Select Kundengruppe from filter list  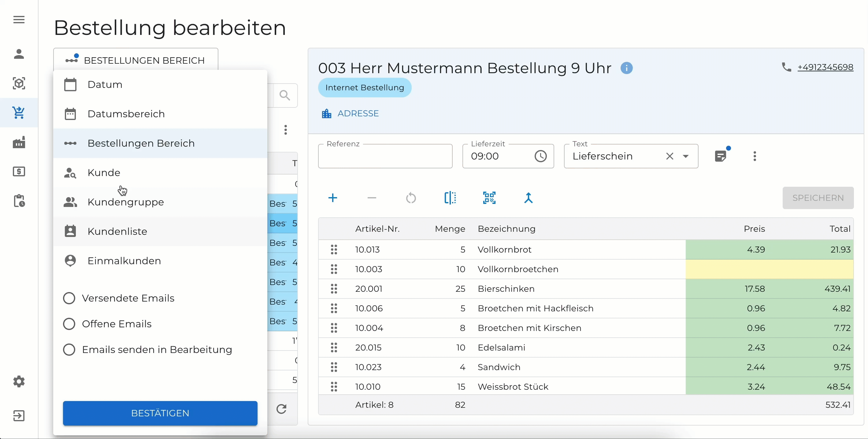[x=126, y=201]
